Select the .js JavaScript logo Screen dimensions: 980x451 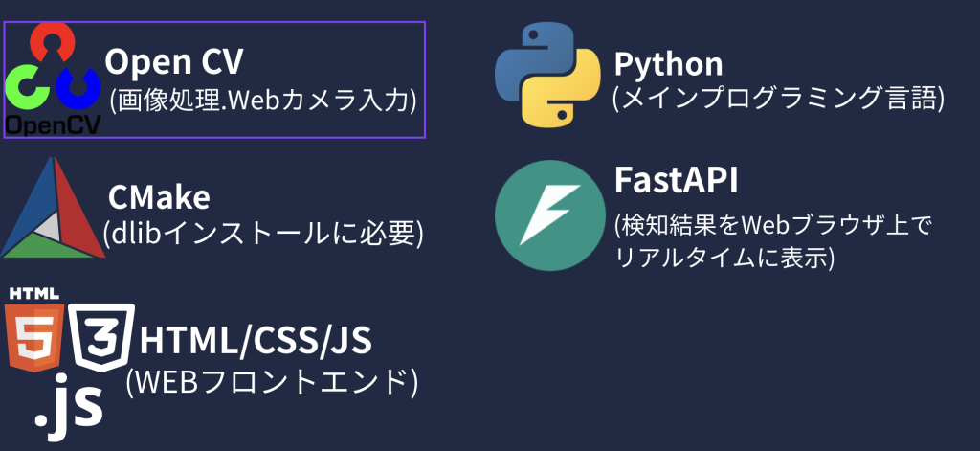tap(68, 407)
